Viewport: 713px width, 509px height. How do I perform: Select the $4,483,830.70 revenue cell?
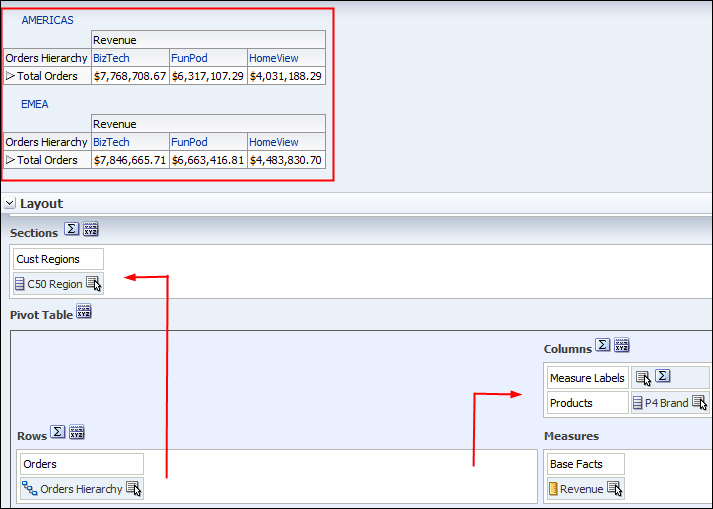[286, 160]
